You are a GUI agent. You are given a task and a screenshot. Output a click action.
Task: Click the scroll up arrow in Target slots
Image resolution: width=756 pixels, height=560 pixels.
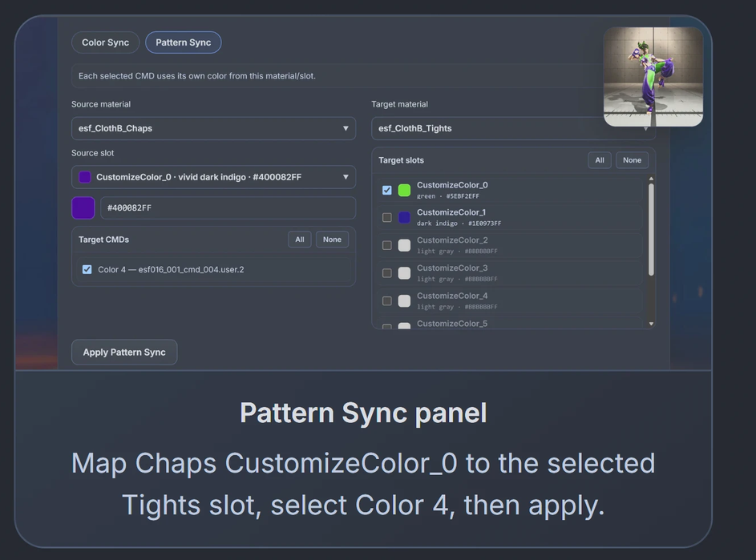coord(651,179)
